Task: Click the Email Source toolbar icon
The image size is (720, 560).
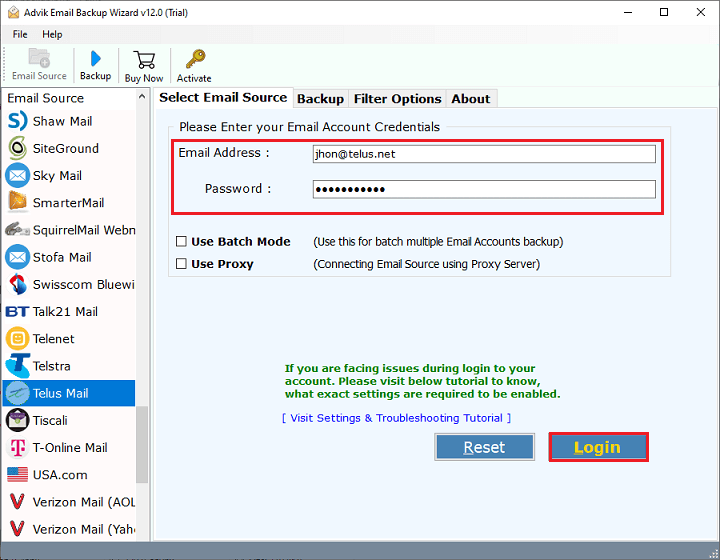Action: click(x=39, y=57)
